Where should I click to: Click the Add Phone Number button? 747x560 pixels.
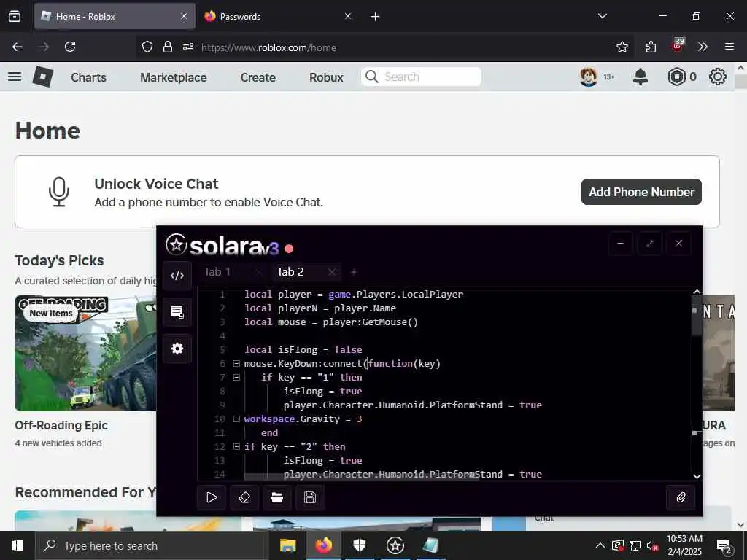[641, 192]
